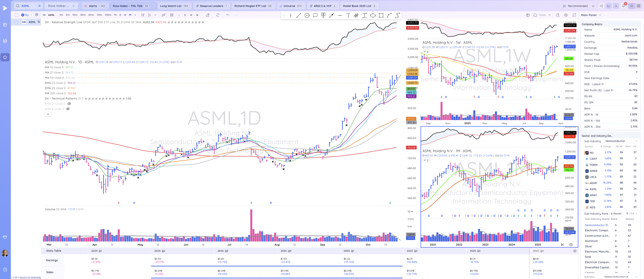The width and height of the screenshot is (644, 279).
Task: Select the bars pattern tool
Action: [x=356, y=16]
